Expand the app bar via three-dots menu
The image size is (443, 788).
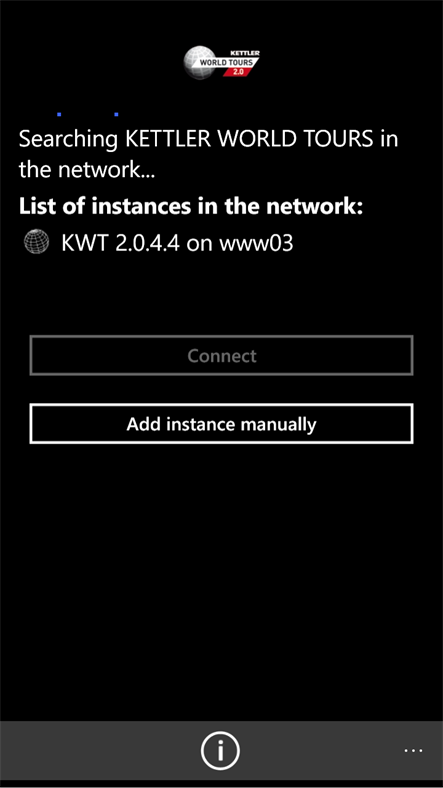coord(413,751)
